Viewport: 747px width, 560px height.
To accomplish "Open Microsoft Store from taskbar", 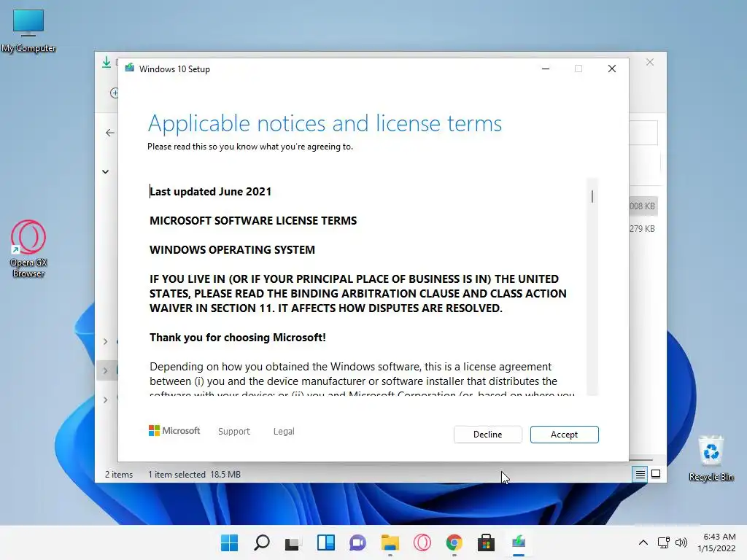I will [x=487, y=542].
